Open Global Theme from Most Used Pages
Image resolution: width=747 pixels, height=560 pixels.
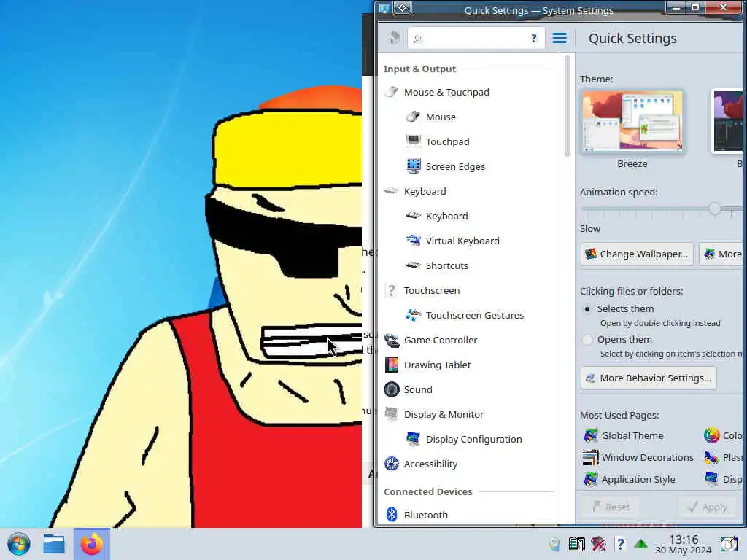pyautogui.click(x=623, y=435)
